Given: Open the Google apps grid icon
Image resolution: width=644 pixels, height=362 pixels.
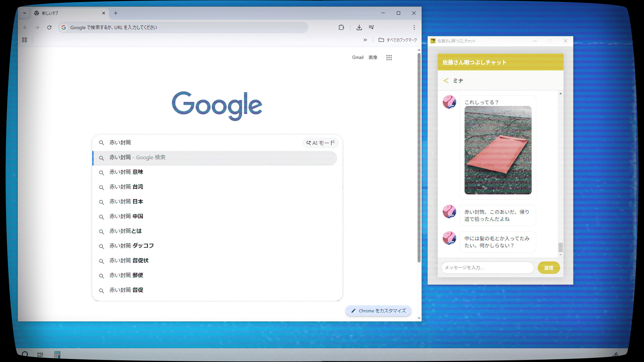Looking at the screenshot, I should [389, 58].
